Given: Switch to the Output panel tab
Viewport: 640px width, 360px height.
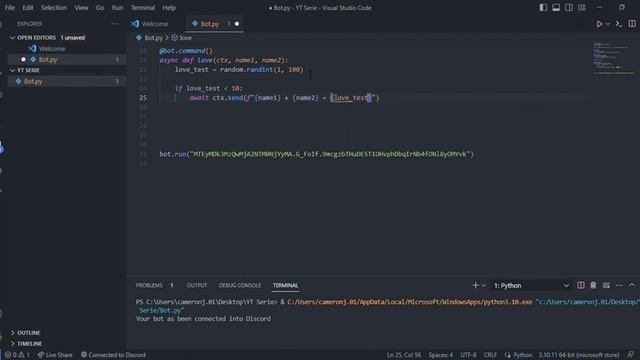Looking at the screenshot, I should tap(197, 285).
